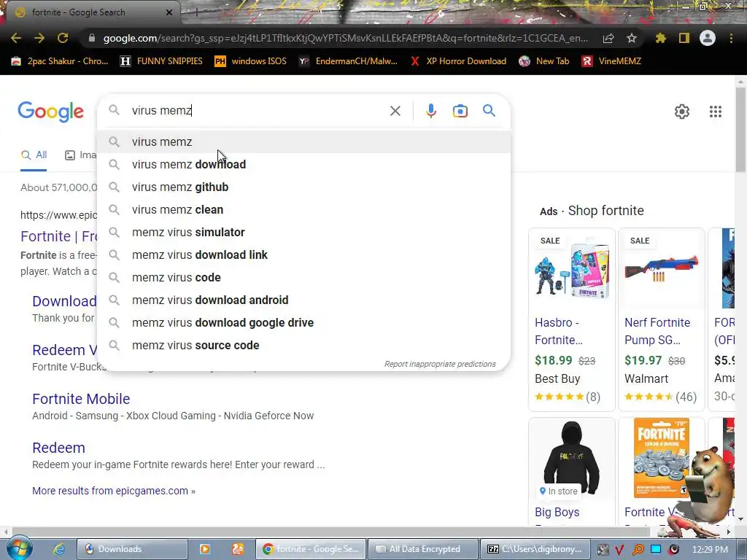Clear the search box with the X
Screen dimensions: 747x560
[x=395, y=111]
